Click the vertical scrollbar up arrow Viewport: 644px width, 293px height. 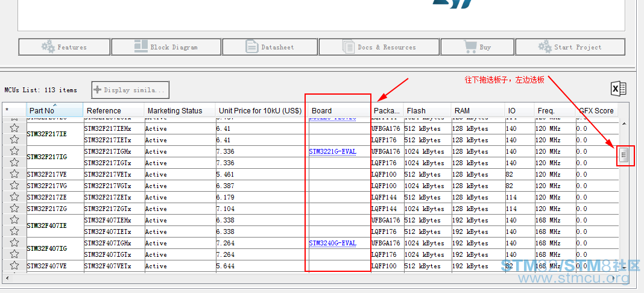coord(624,124)
